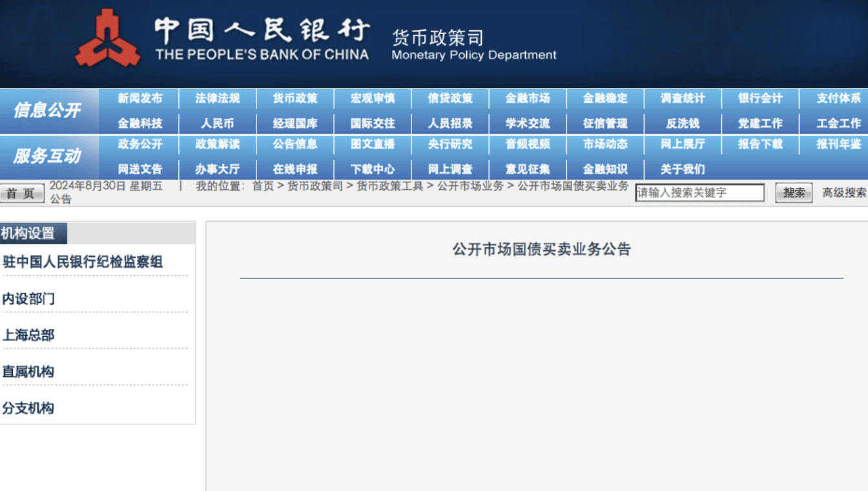
Task: Open the 货币政策 navigation item
Action: [x=294, y=99]
